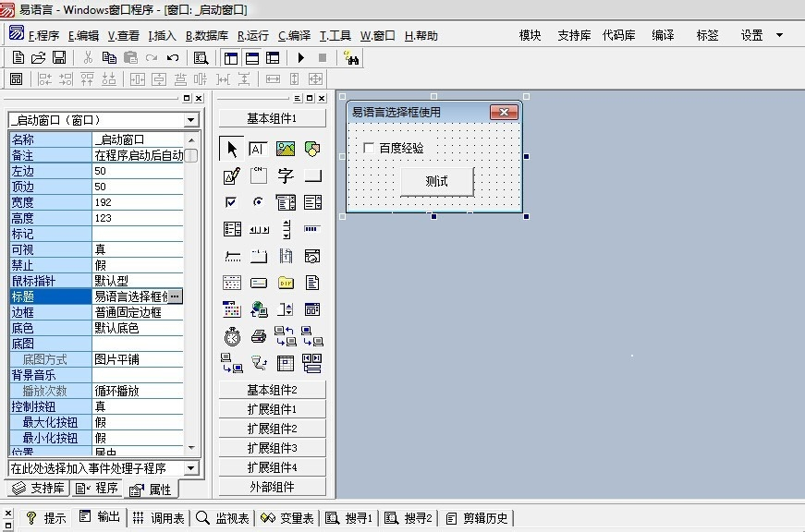Click the undo arrow toolbar icon
The image size is (805, 532).
(x=172, y=57)
